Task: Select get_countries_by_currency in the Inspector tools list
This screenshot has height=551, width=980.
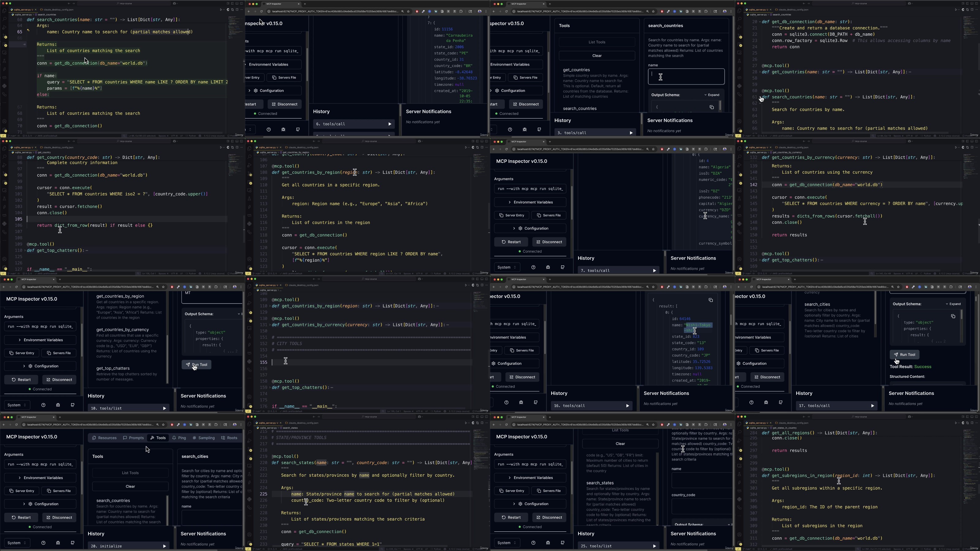Action: pos(123,330)
